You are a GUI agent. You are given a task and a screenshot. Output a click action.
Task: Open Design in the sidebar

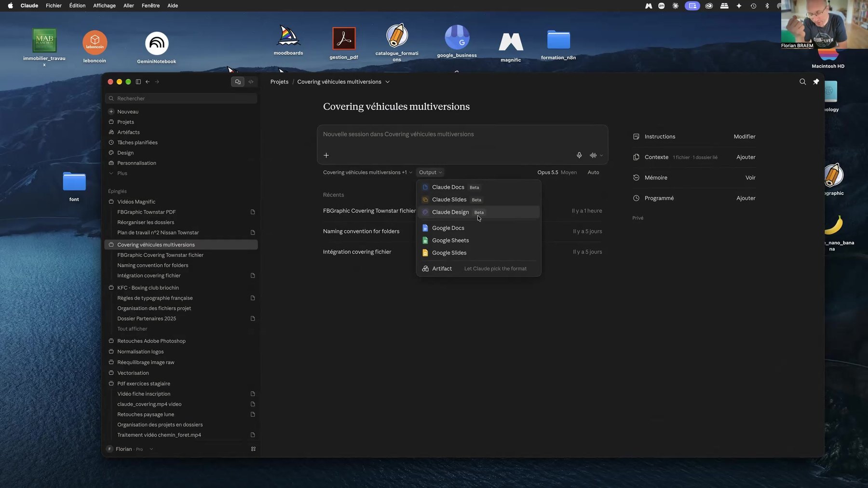coord(125,153)
